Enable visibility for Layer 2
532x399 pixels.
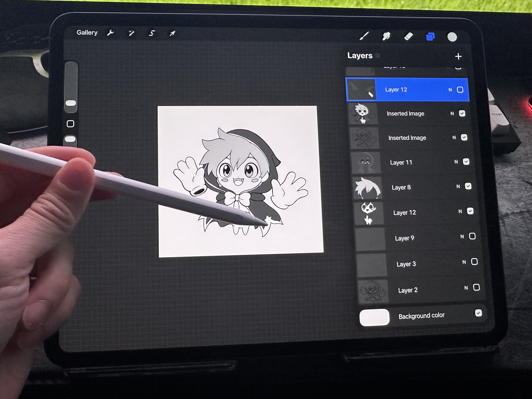point(476,287)
